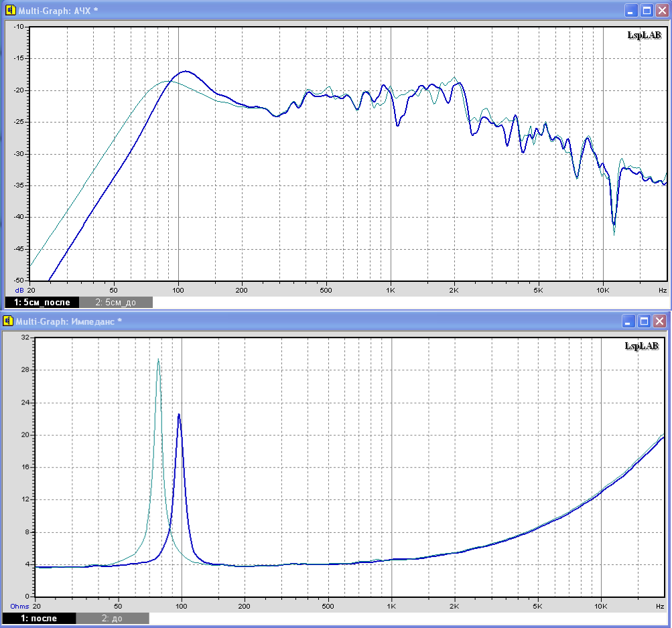Click the LspLAB logo in the impedance graph
Image resolution: width=672 pixels, height=628 pixels.
641,346
